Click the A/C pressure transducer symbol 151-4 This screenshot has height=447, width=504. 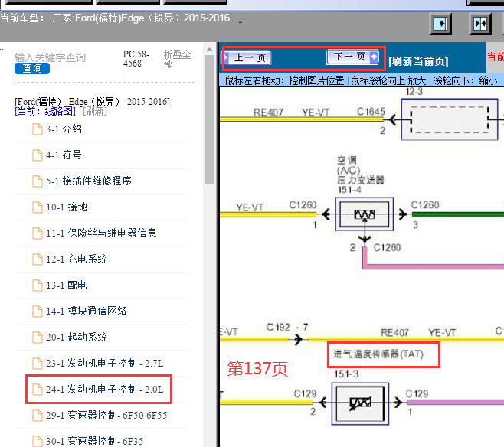[364, 214]
